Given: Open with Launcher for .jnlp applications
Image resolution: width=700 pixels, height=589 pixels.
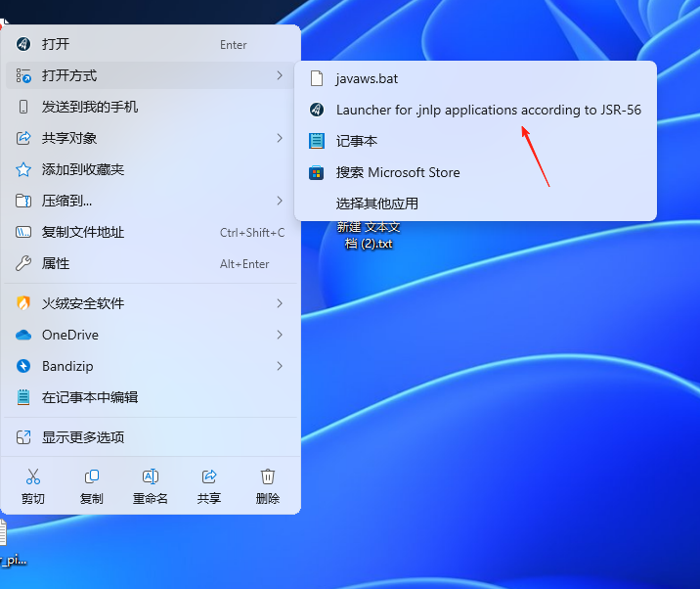Looking at the screenshot, I should [475, 110].
